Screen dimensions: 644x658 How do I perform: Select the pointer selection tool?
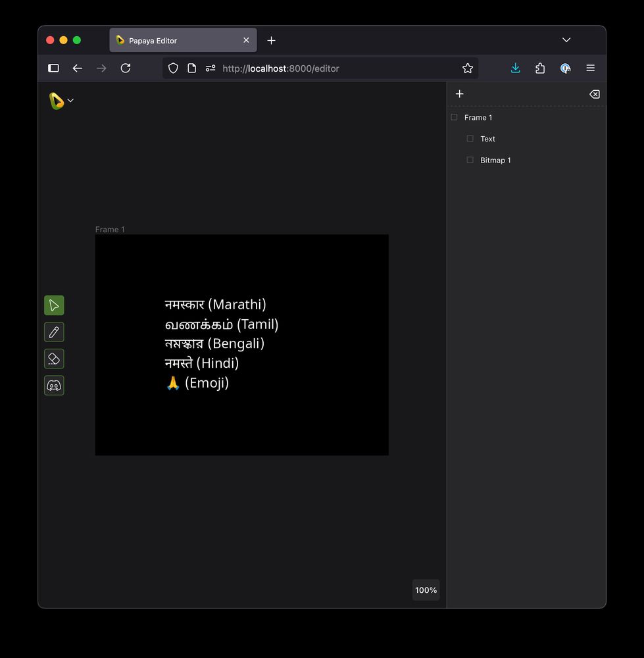pos(54,305)
